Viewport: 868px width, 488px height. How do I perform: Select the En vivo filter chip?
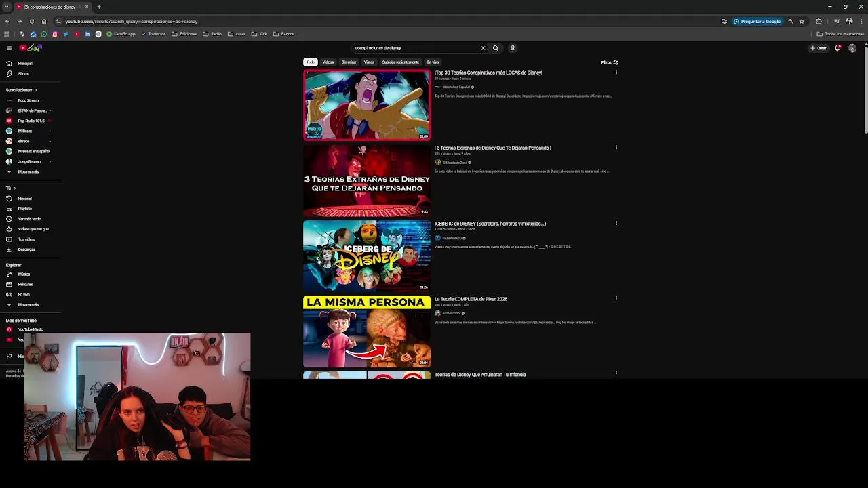[x=433, y=62]
